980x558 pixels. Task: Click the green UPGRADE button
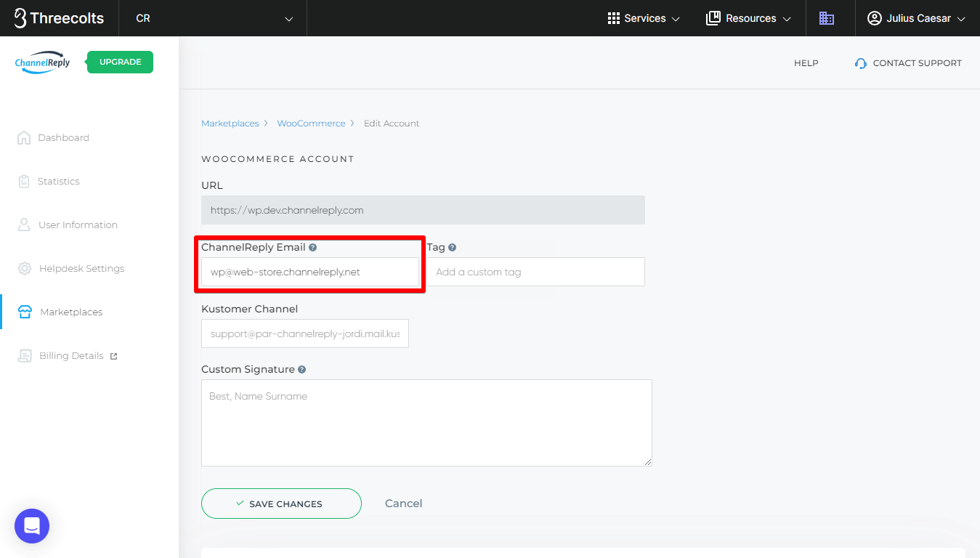point(120,62)
